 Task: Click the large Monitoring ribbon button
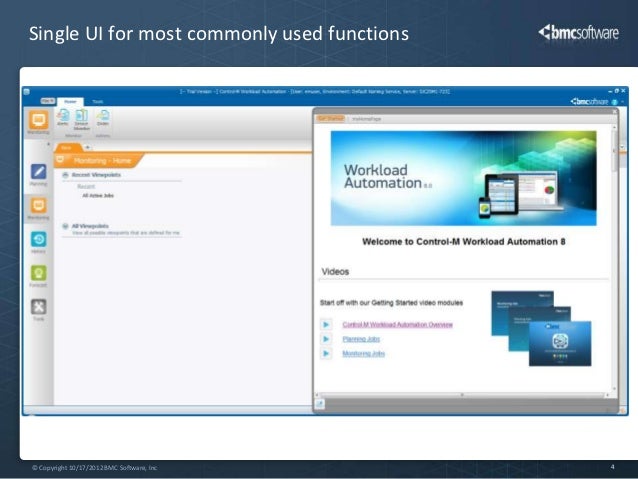pyautogui.click(x=39, y=120)
